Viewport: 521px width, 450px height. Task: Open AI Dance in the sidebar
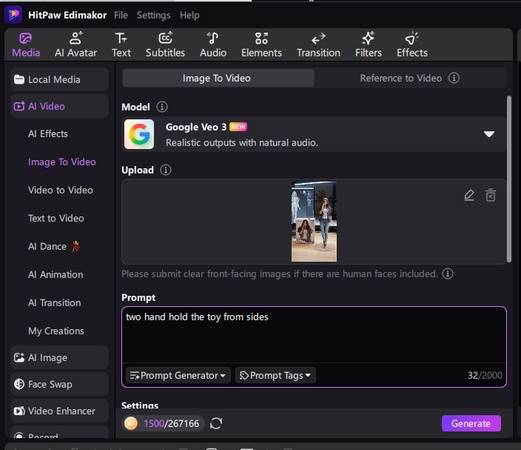click(x=54, y=247)
